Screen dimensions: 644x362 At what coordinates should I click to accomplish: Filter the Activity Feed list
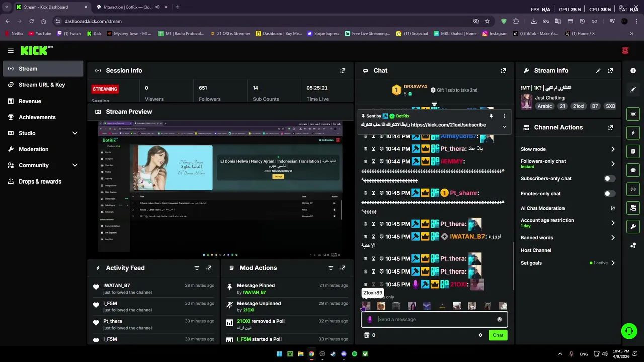pyautogui.click(x=197, y=268)
